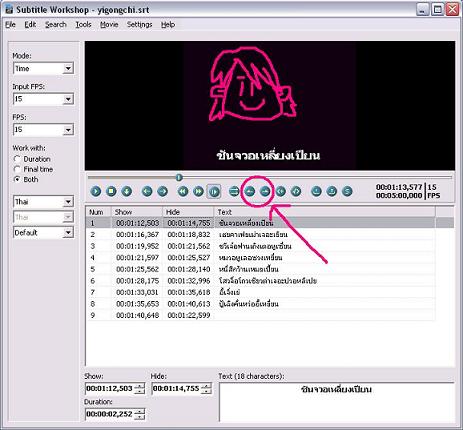This screenshot has width=463, height=430.
Task: Click the Play button in player controls
Action: click(96, 191)
